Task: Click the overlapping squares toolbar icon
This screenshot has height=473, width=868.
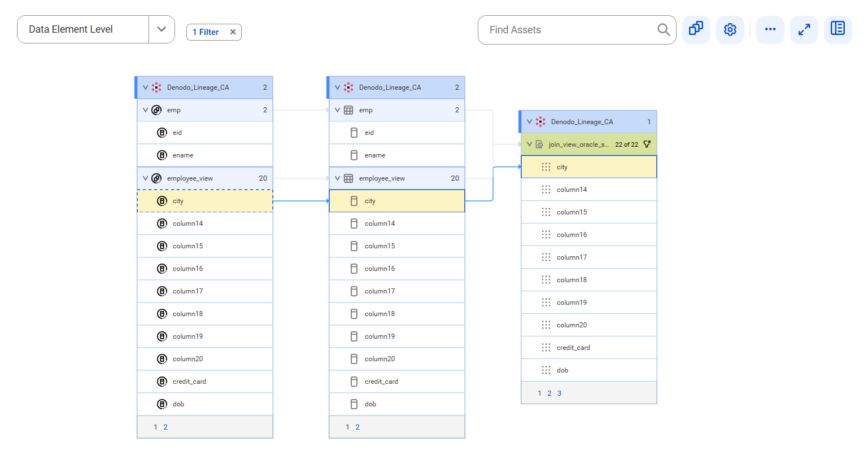Action: [696, 29]
